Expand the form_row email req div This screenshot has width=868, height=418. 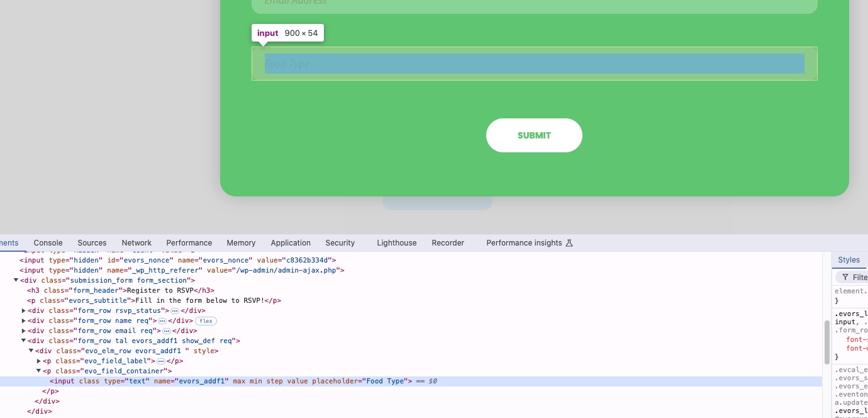pyautogui.click(x=24, y=330)
